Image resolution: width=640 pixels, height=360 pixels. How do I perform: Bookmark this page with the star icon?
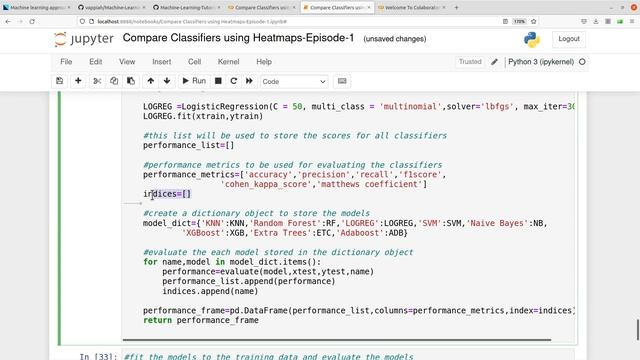pyautogui.click(x=533, y=21)
